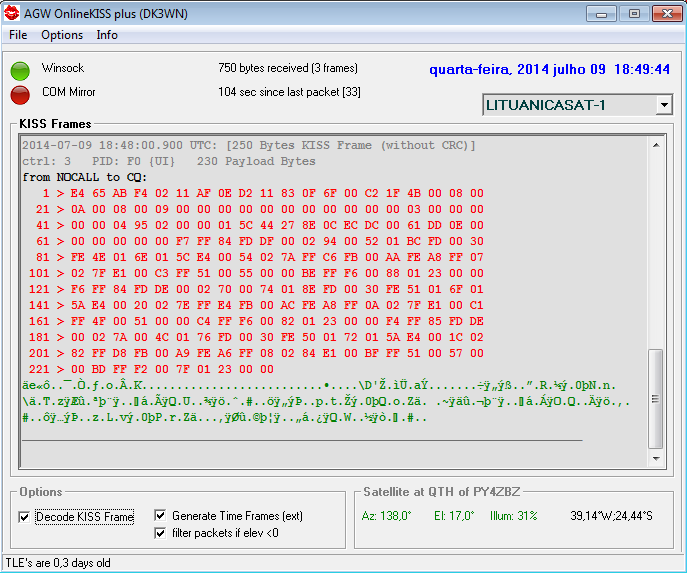Disable Generate Time Frames (ext) checkbox
Viewport: 687px width, 573px height.
pyautogui.click(x=161, y=516)
